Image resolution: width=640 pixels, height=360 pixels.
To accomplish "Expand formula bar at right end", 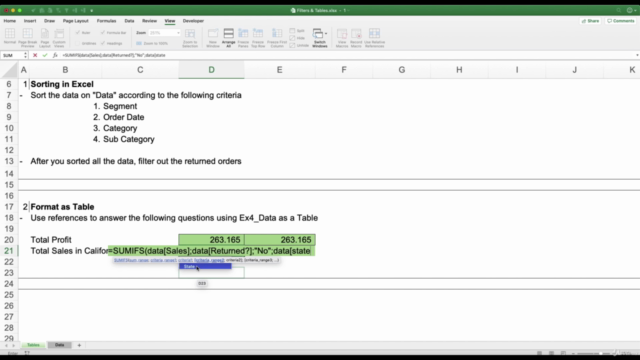I will point(637,55).
